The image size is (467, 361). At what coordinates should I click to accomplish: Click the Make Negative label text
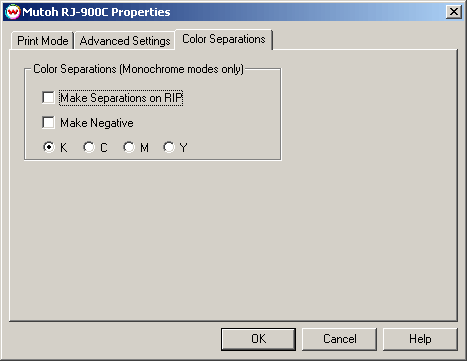97,123
